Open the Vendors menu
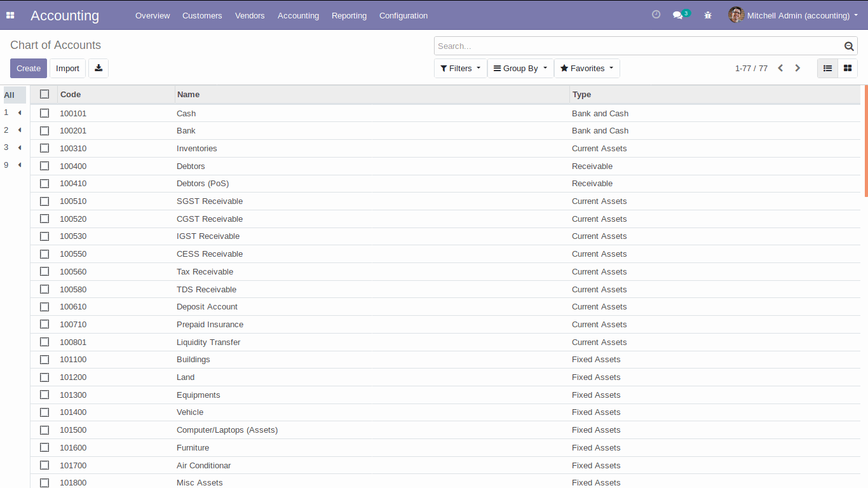The width and height of the screenshot is (868, 488). point(250,15)
